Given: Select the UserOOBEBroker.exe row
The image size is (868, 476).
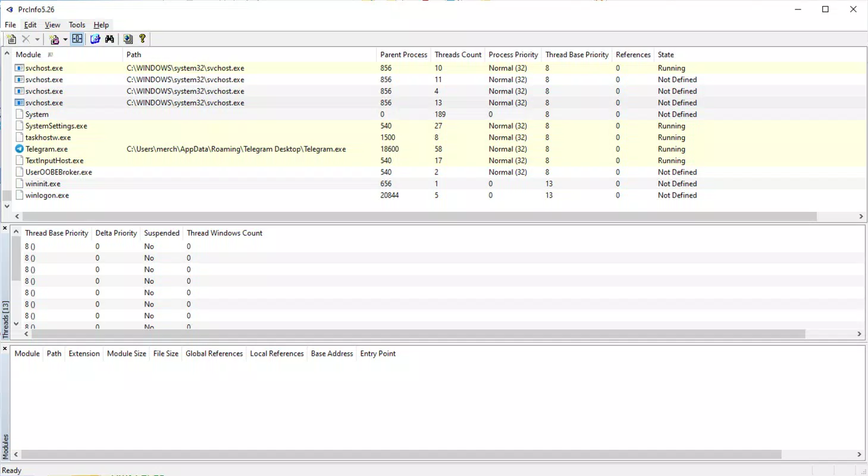Looking at the screenshot, I should coord(439,173).
